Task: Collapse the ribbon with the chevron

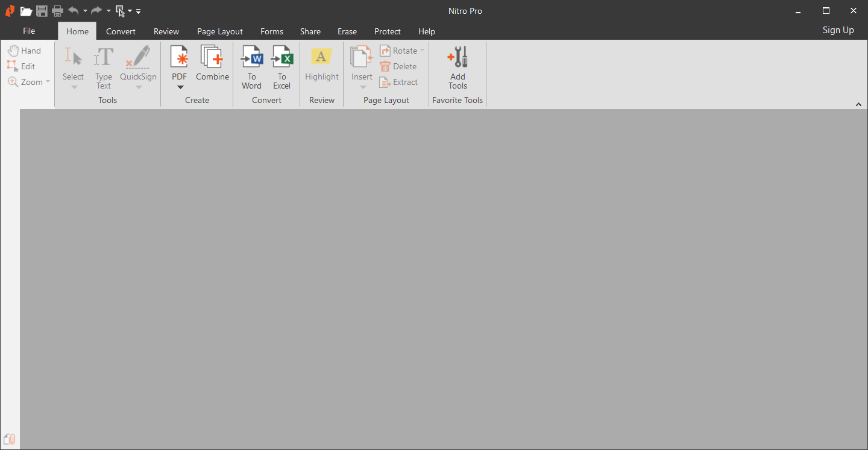Action: tap(859, 104)
